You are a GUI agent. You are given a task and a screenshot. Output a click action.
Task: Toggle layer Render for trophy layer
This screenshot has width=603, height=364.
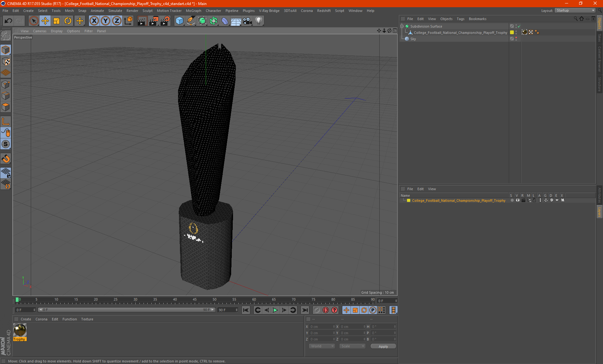click(x=523, y=200)
